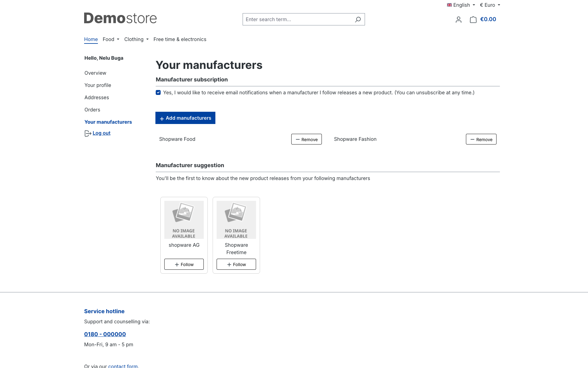Click the UK flag next to English
Screen dimensions: 588x368
click(x=449, y=5)
